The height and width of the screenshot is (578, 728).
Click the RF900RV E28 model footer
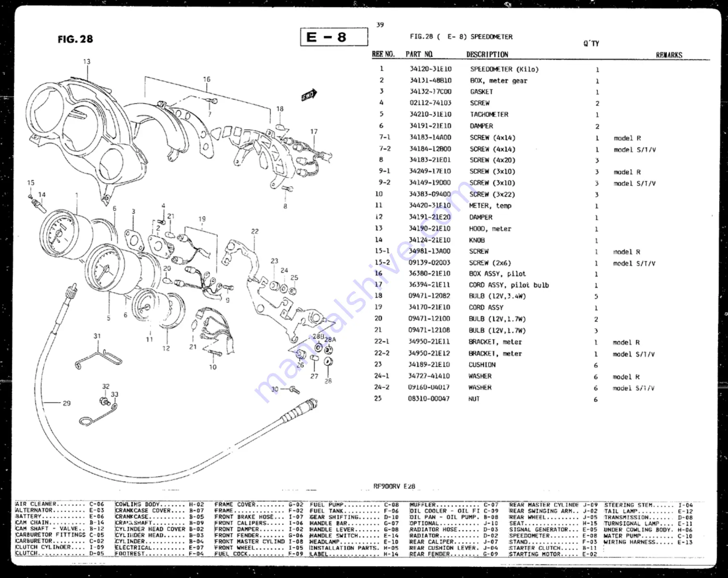point(394,486)
